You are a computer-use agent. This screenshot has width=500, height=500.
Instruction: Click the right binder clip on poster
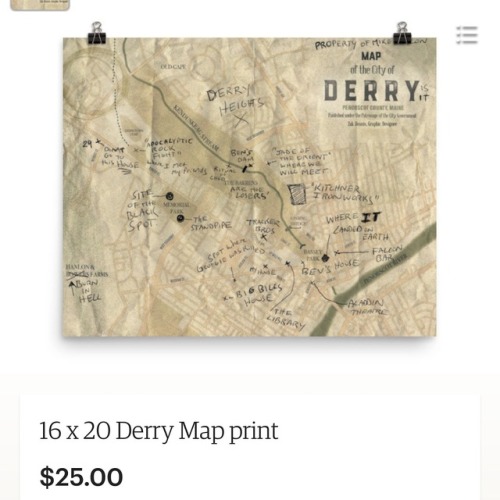point(402,33)
